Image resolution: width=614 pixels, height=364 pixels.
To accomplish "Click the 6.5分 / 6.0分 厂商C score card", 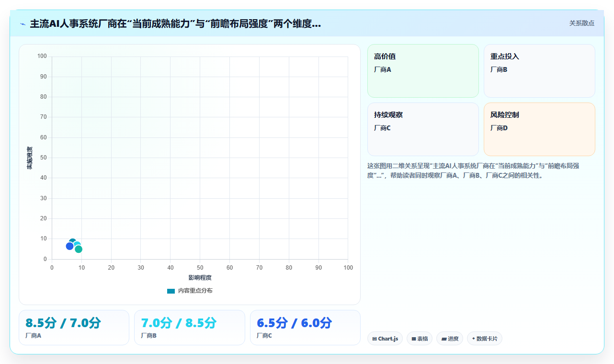I will 305,328.
